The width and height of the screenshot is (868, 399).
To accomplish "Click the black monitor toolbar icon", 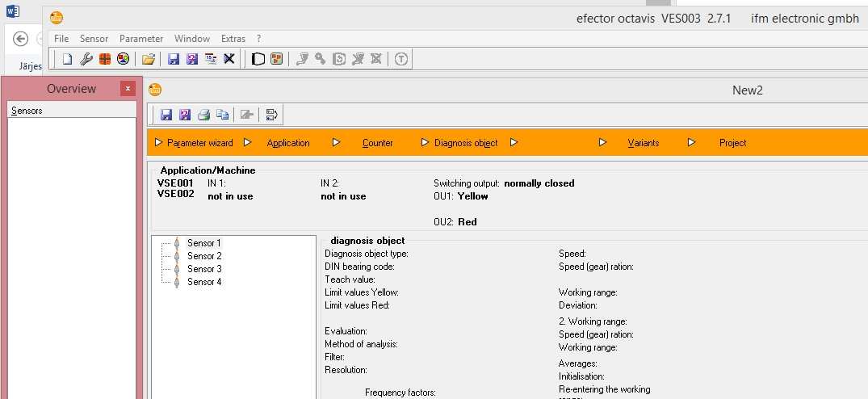I will (x=258, y=59).
